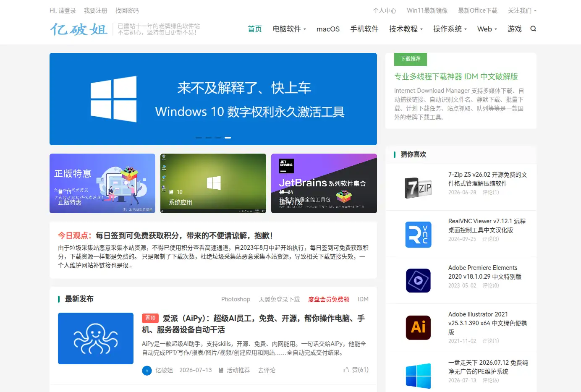This screenshot has width=581, height=392.
Task: Go to the 首页 home tab
Action: 255,29
